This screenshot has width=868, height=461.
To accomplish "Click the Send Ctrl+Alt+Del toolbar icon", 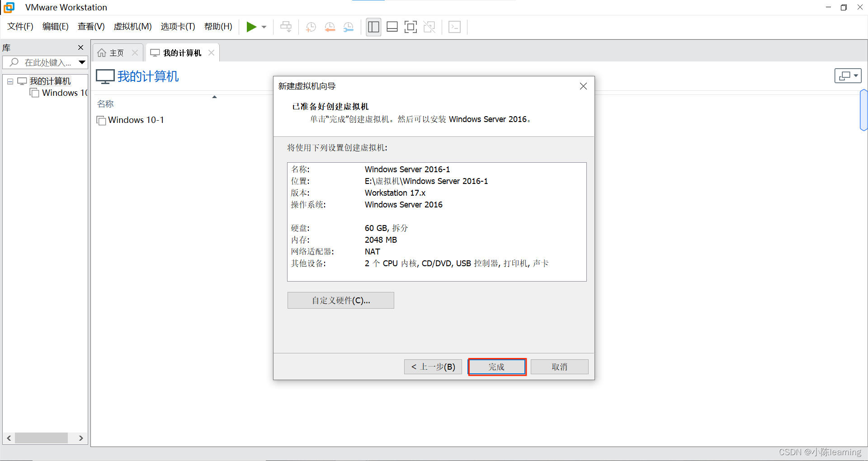I will 286,27.
